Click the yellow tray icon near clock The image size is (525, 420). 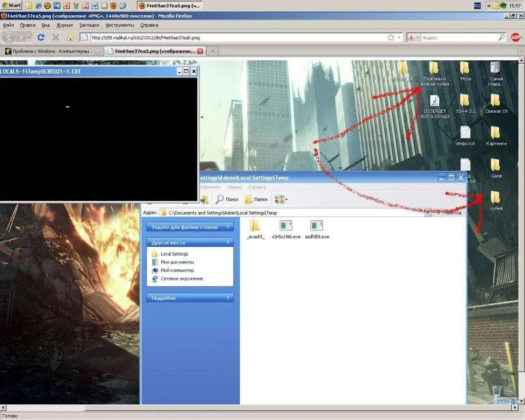click(x=496, y=5)
